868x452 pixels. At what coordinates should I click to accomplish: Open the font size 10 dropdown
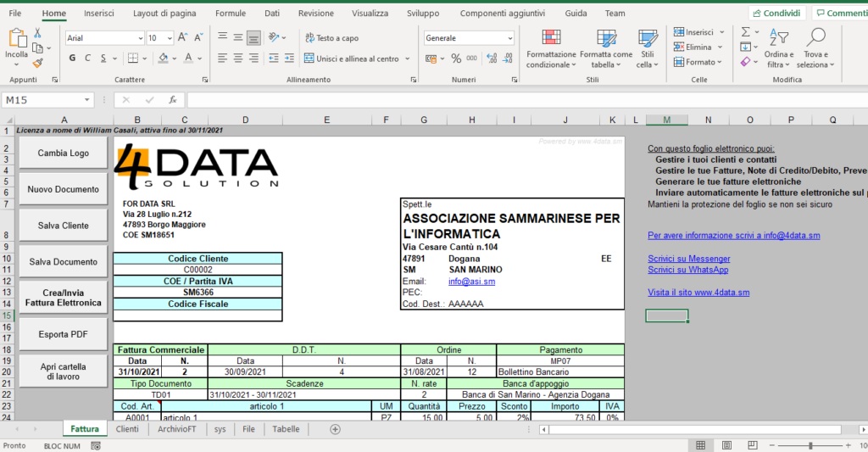[169, 37]
